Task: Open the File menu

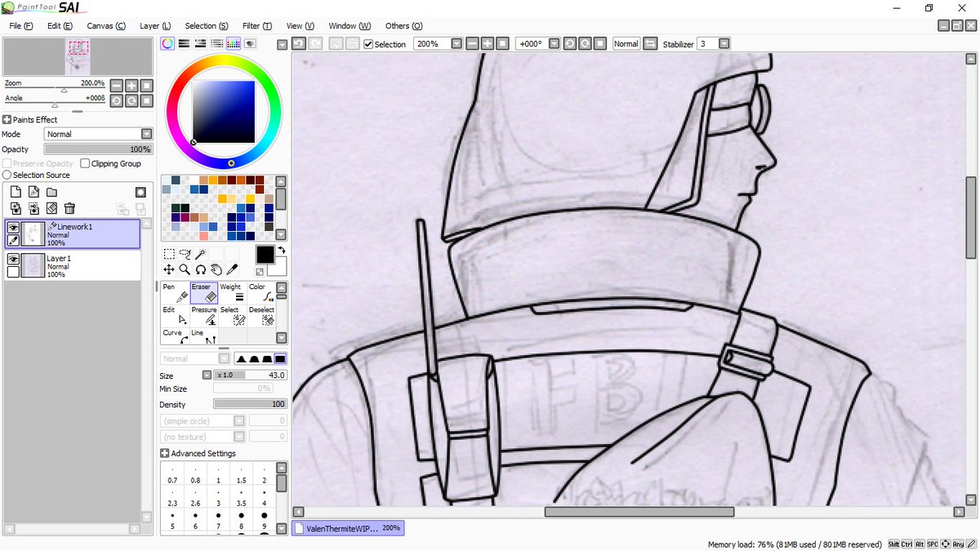Action: click(x=20, y=26)
